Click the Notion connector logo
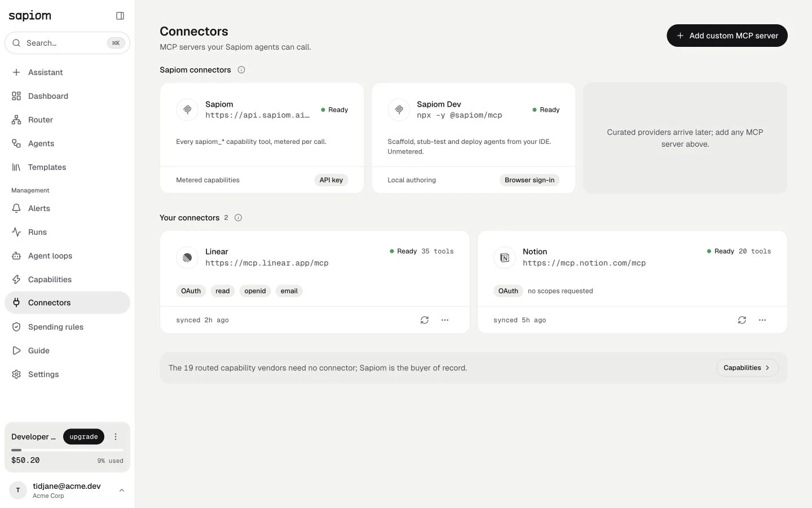 (x=505, y=257)
